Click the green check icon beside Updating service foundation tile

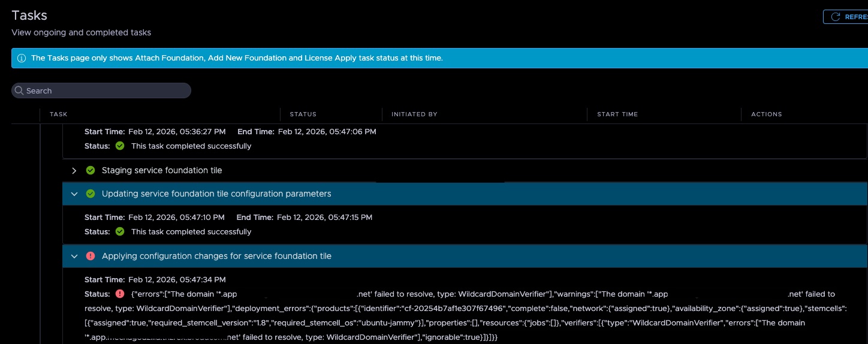(91, 194)
